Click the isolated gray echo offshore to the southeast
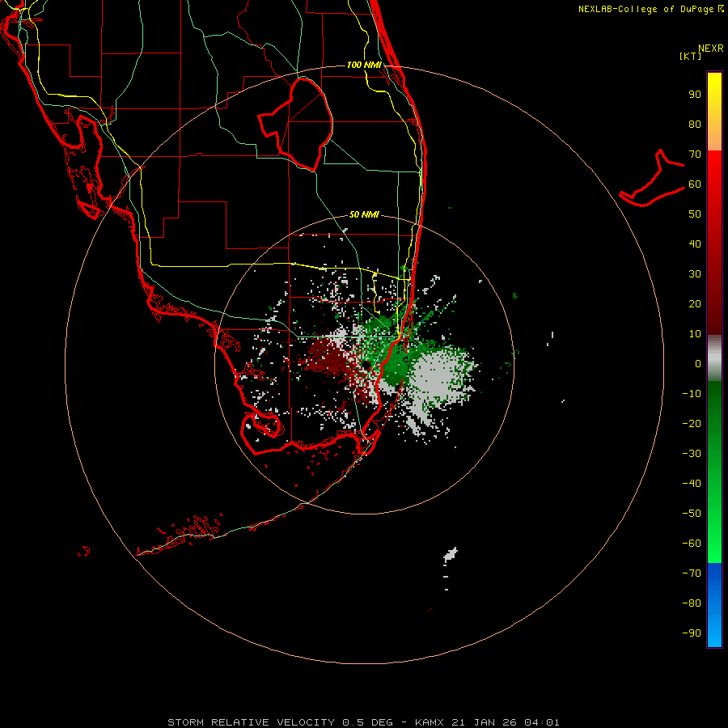 pos(451,554)
